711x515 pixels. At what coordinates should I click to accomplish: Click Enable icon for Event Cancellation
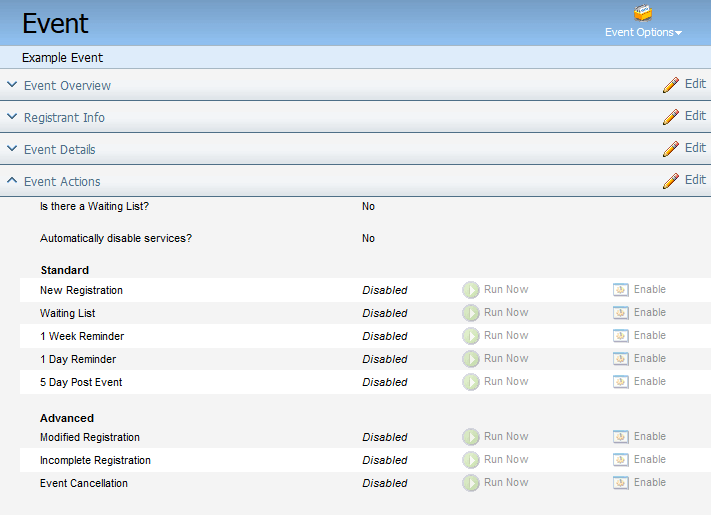(621, 483)
